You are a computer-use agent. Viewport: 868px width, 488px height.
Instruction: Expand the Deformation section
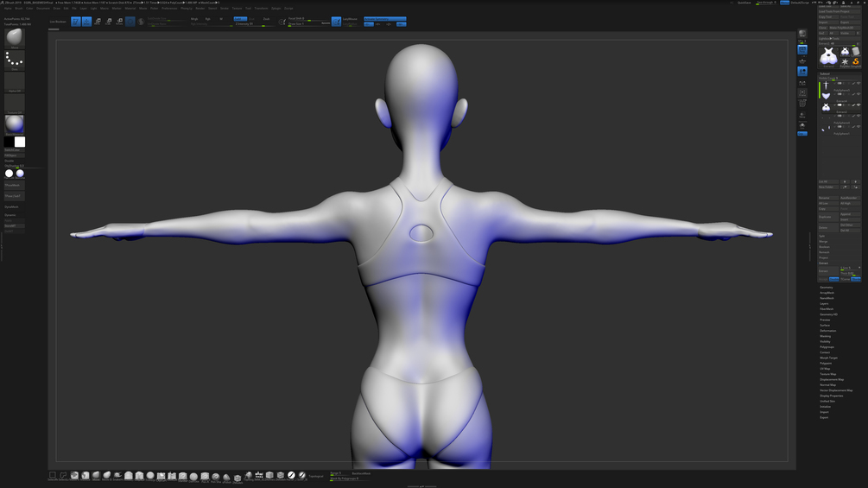827,330
